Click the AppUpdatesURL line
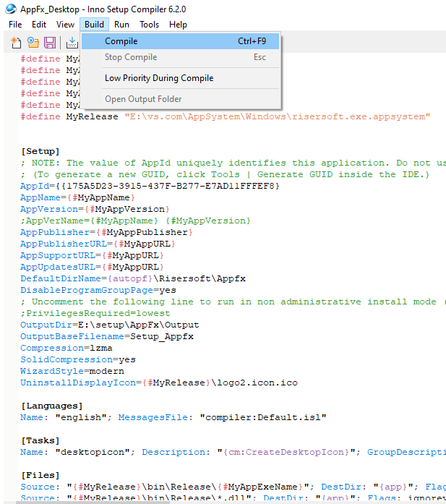Viewport: 446px width, 504px height. [92, 267]
